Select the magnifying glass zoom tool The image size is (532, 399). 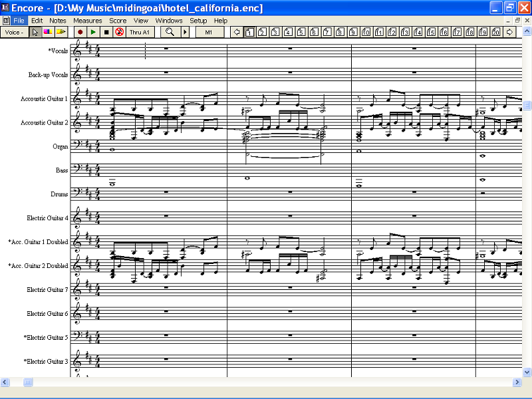[x=170, y=32]
